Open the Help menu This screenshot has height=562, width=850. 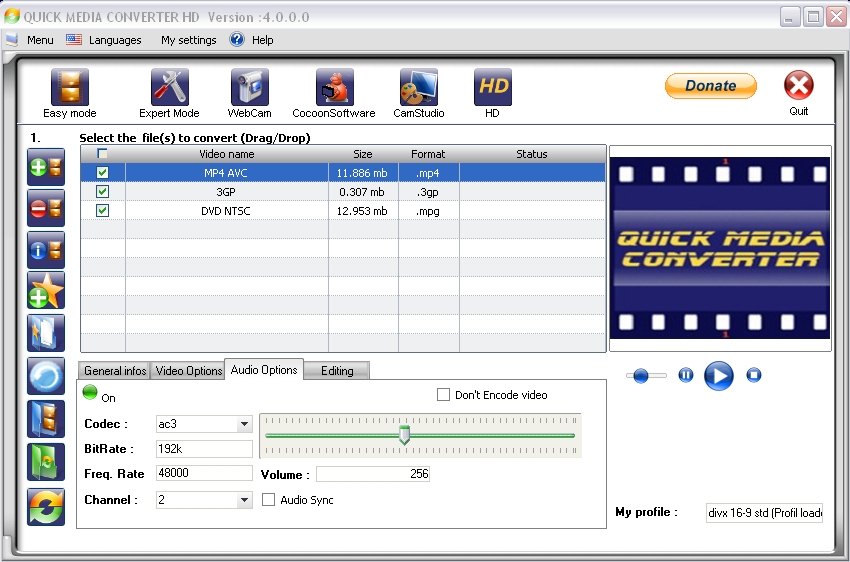262,40
